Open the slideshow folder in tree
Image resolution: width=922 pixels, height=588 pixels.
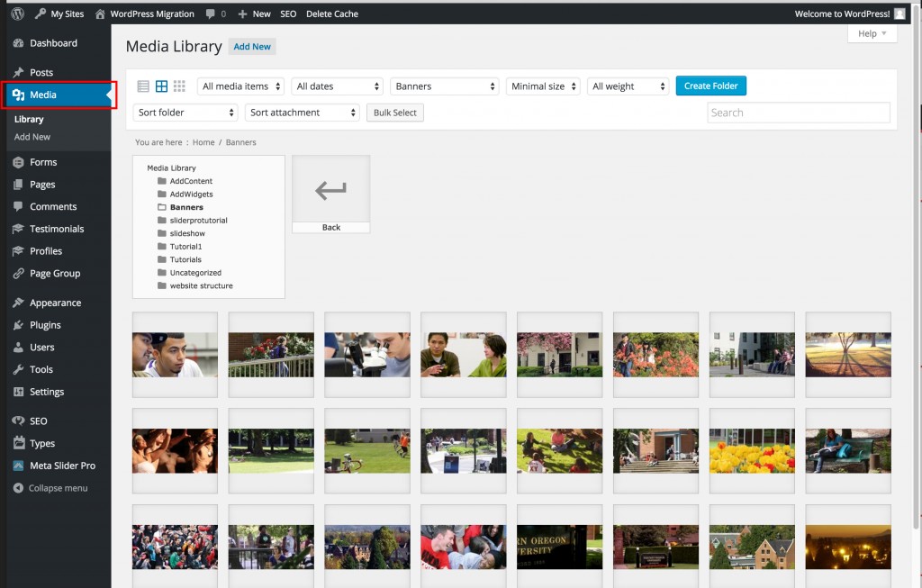point(187,233)
